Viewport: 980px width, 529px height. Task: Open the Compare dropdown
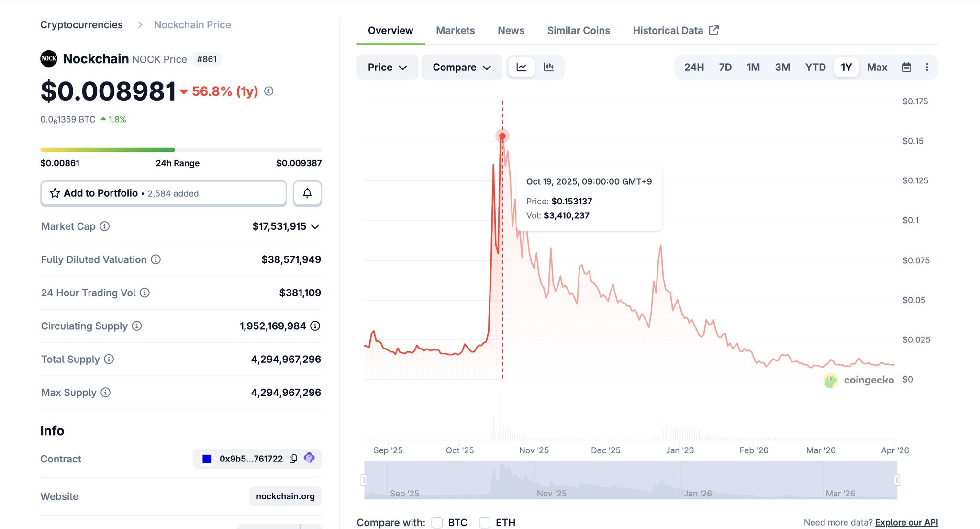[x=461, y=67]
